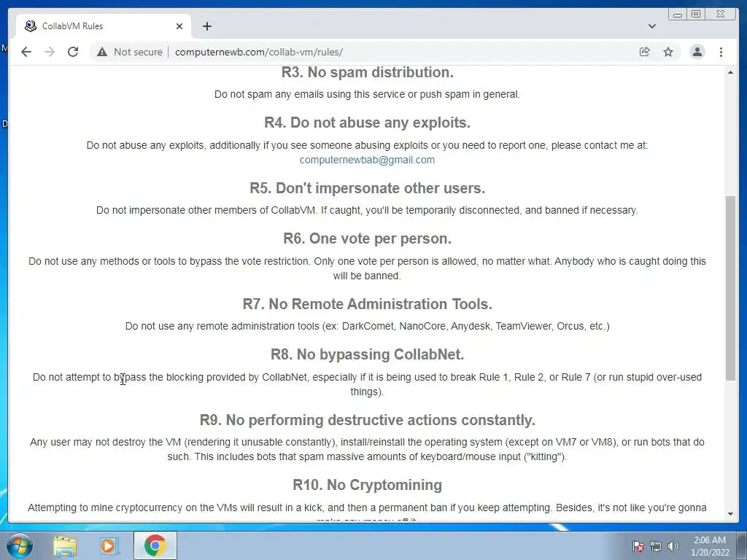Image resolution: width=747 pixels, height=560 pixels.
Task: Click the R8. No bypassing CollabNet heading
Action: coord(368,355)
